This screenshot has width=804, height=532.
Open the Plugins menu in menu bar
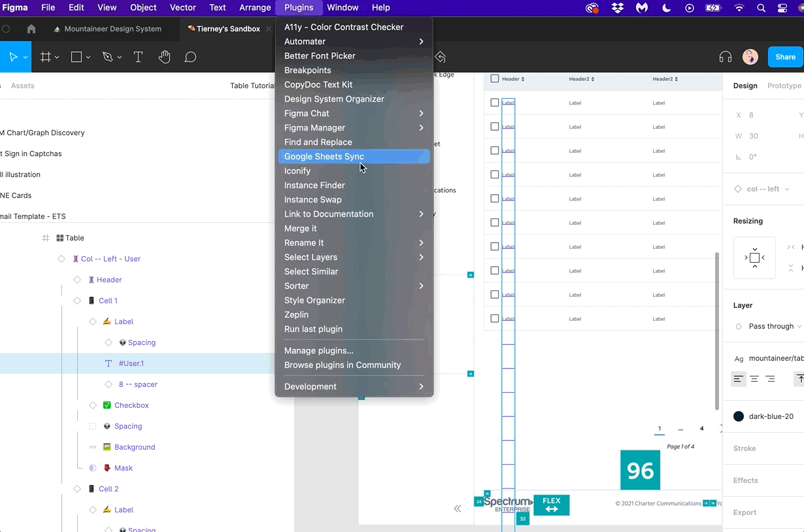coord(299,8)
